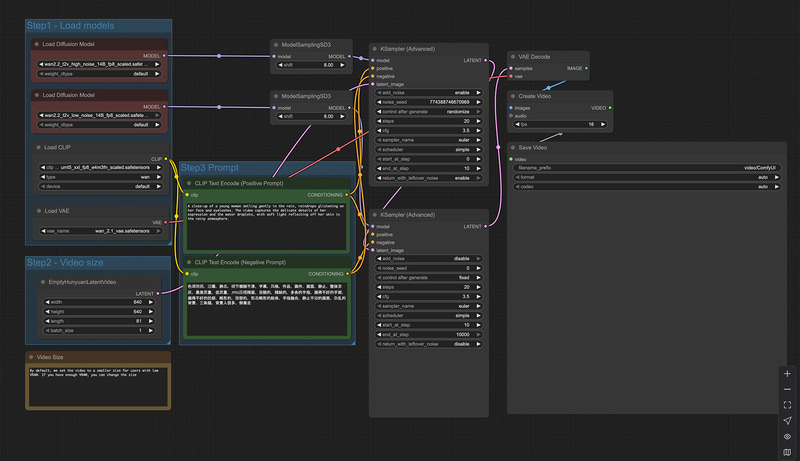Click the fit view icon in canvas controls

tap(787, 405)
